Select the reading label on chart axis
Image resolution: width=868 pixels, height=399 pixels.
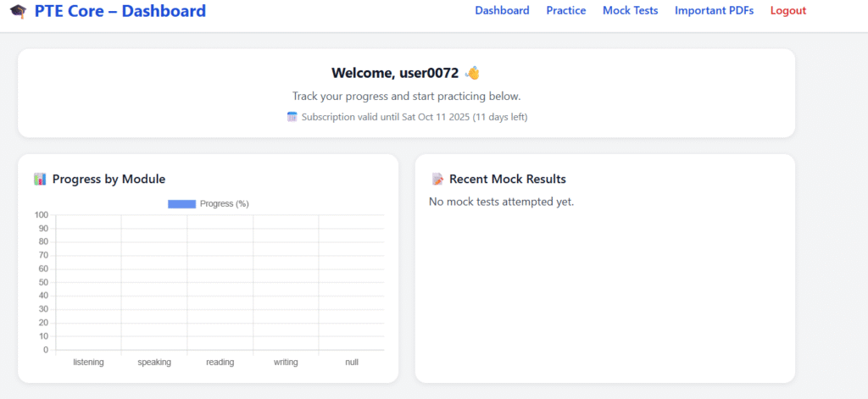pyautogui.click(x=220, y=363)
